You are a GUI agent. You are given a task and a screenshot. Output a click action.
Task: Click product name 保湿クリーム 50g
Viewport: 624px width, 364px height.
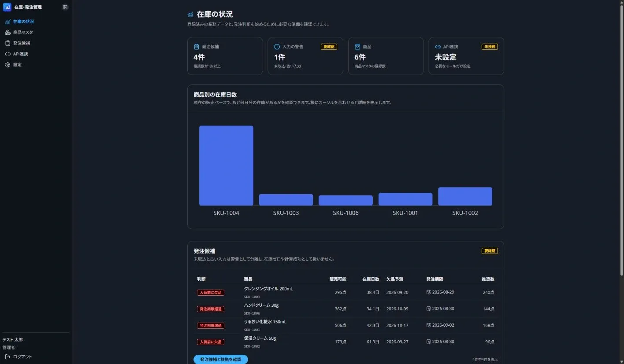pyautogui.click(x=260, y=338)
